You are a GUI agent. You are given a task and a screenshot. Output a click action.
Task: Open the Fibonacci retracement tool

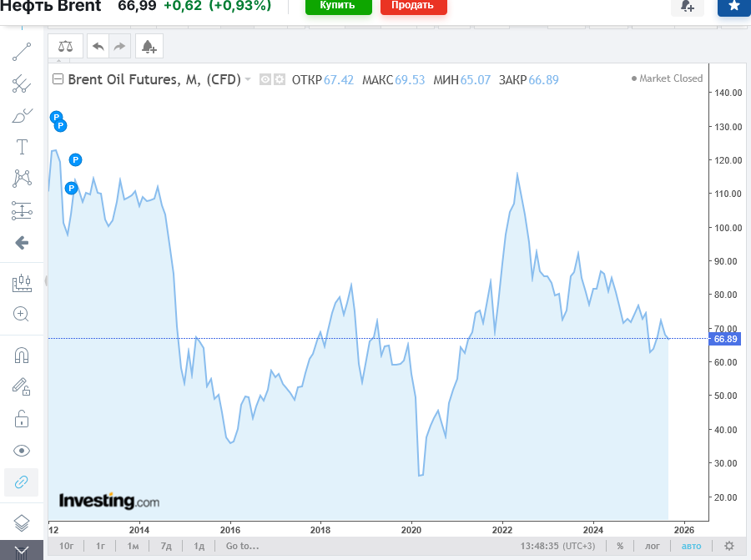pos(22,211)
